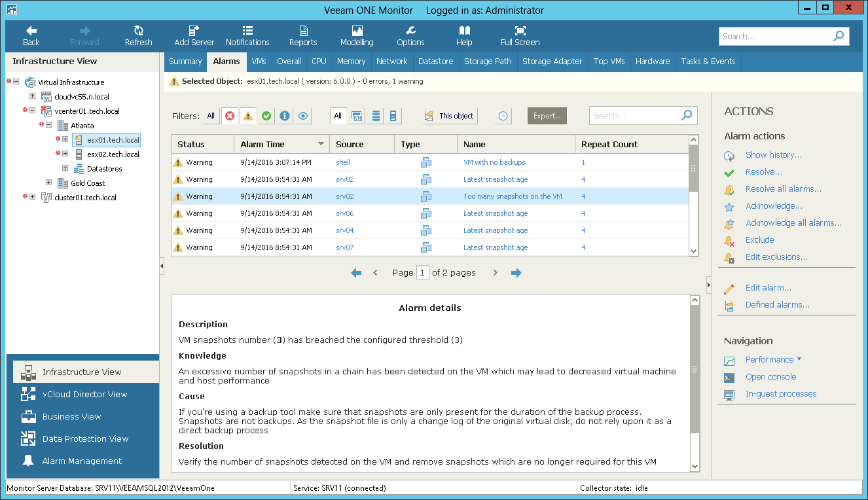
Task: Expand the esx02.tech.local node
Action: point(65,154)
